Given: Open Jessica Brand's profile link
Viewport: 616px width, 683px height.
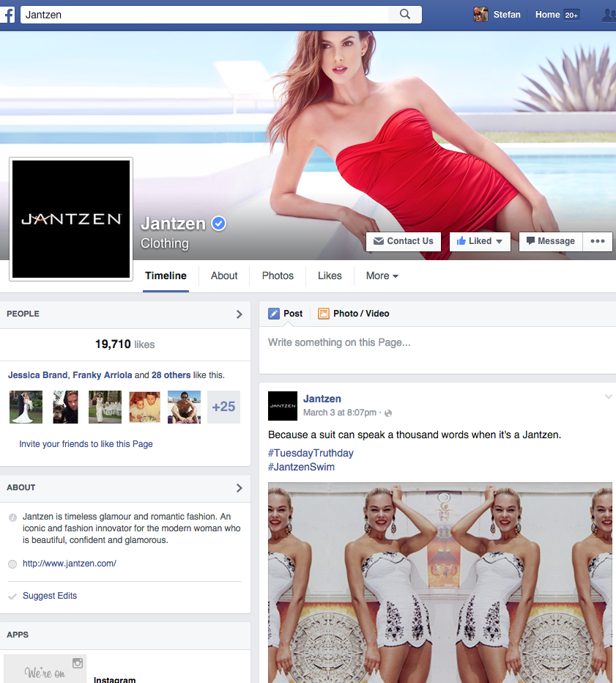Looking at the screenshot, I should [38, 375].
